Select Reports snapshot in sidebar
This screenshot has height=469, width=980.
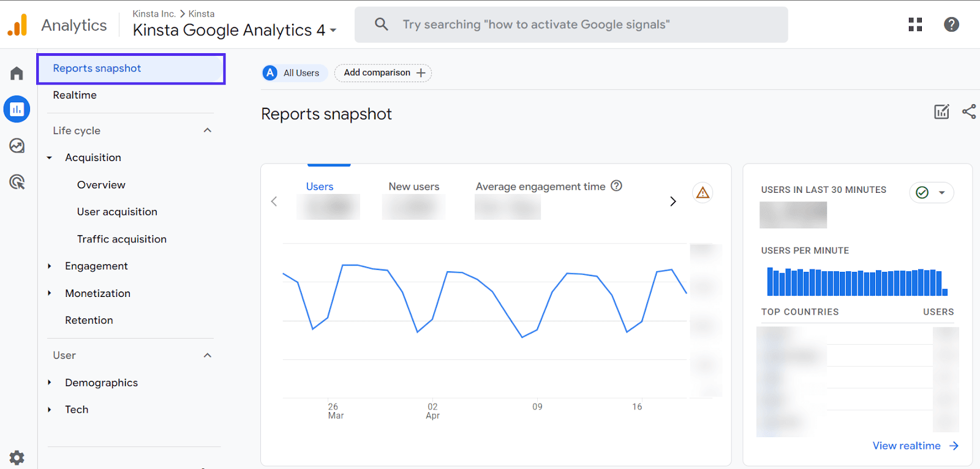pos(131,69)
